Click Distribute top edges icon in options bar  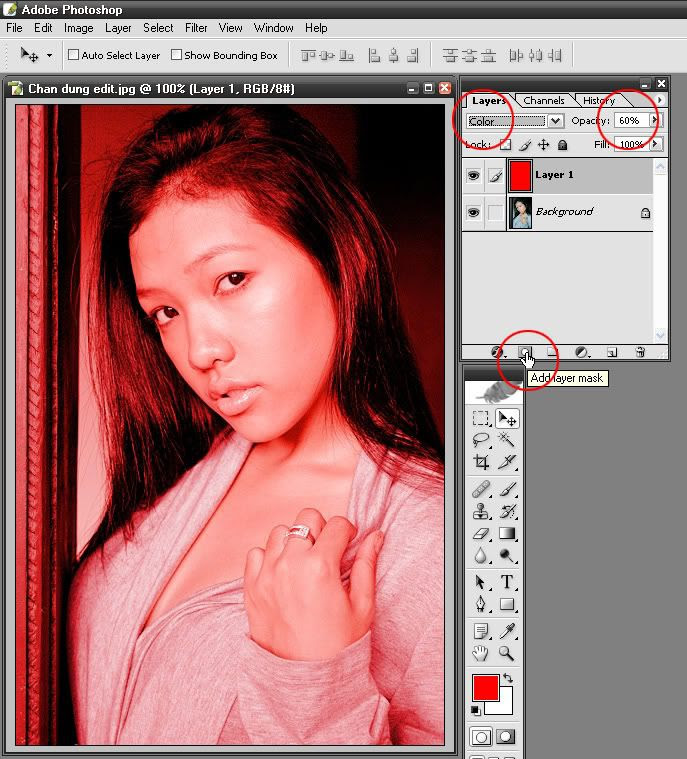pos(449,56)
